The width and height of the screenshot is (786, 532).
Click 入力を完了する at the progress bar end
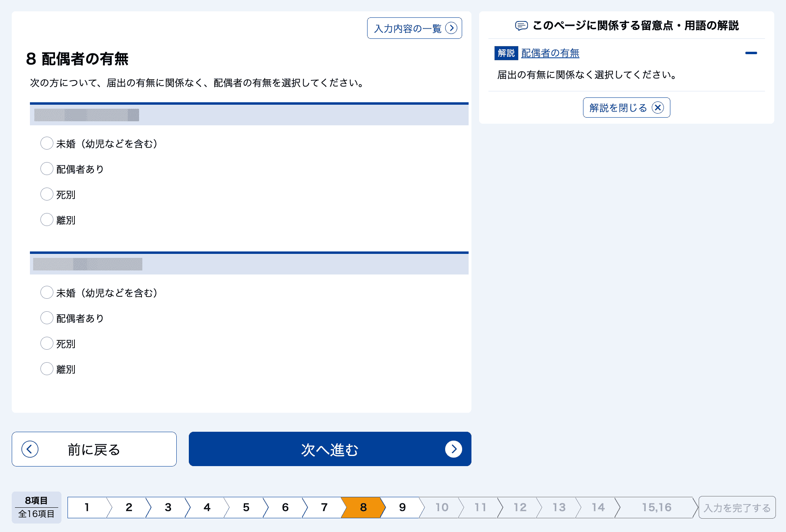click(x=737, y=507)
